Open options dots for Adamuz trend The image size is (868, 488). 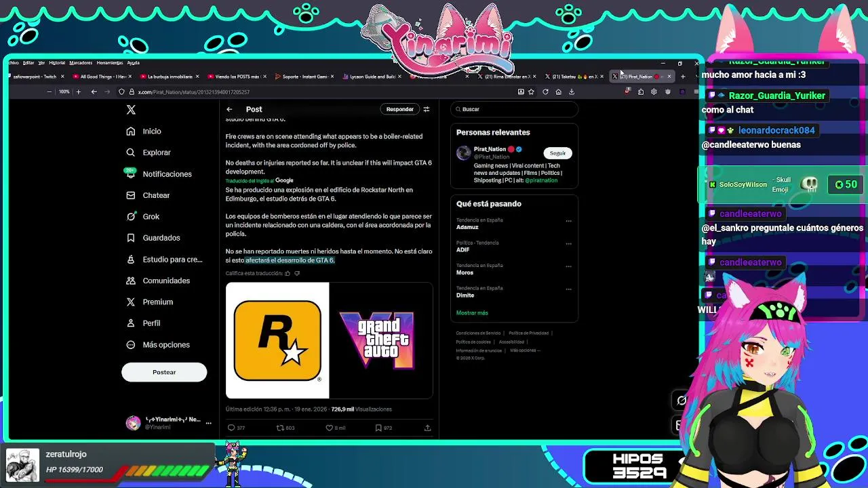(568, 221)
